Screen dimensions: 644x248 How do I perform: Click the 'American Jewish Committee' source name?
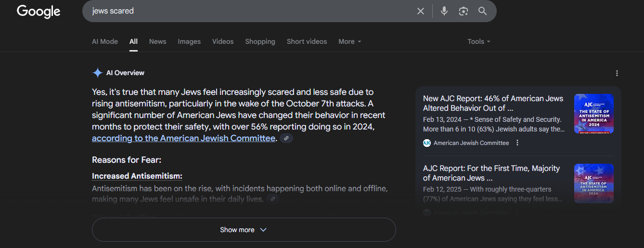(471, 143)
